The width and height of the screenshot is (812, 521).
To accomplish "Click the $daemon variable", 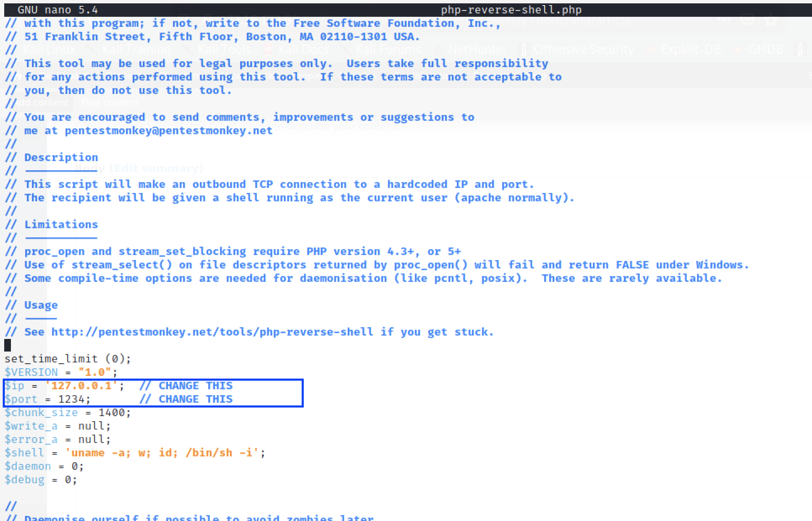I will point(28,466).
